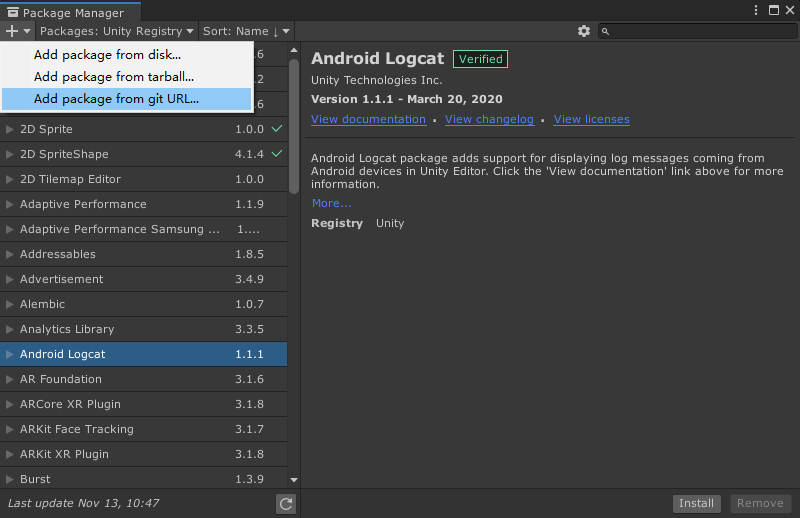
Task: Refresh the package list
Action: pyautogui.click(x=286, y=504)
